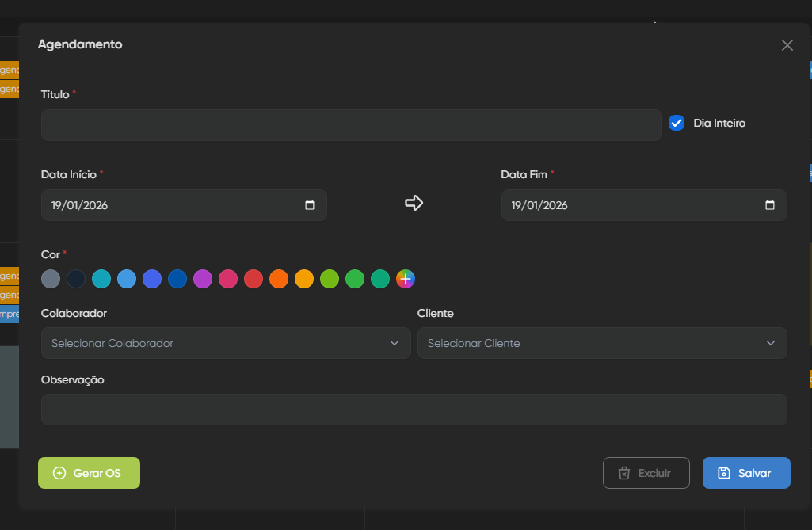Click the arrow icon between the dates
This screenshot has height=530, width=812.
tap(414, 204)
